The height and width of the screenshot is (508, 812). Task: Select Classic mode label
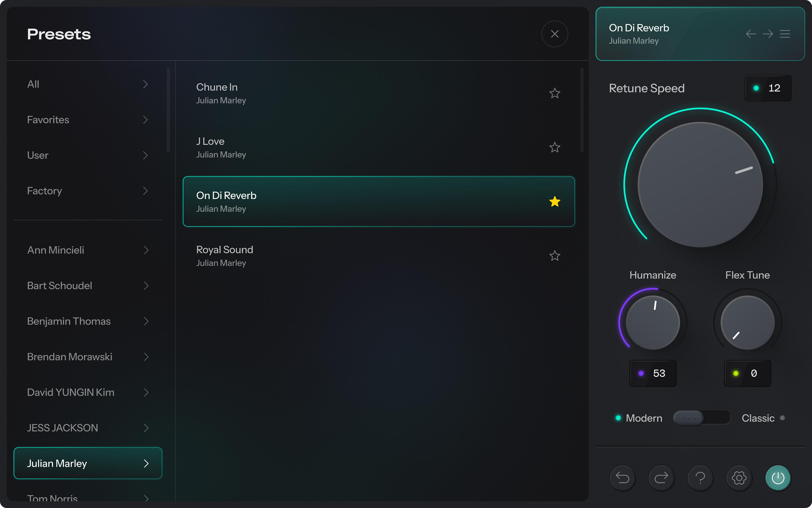tap(758, 418)
